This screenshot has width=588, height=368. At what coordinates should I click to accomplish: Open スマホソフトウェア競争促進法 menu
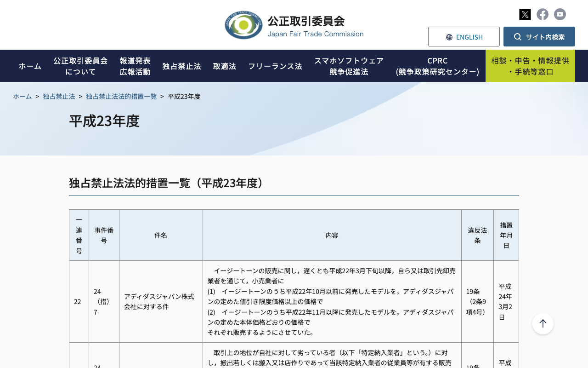tap(349, 66)
